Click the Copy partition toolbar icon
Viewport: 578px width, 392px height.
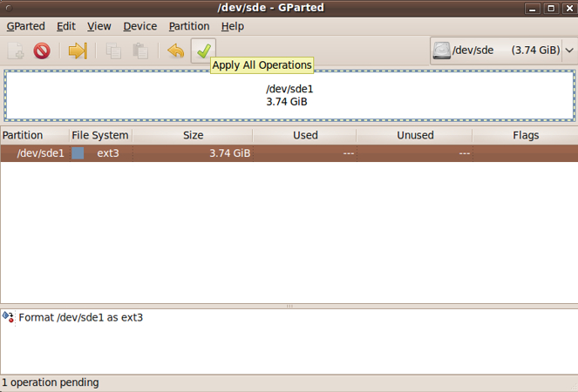pyautogui.click(x=113, y=51)
